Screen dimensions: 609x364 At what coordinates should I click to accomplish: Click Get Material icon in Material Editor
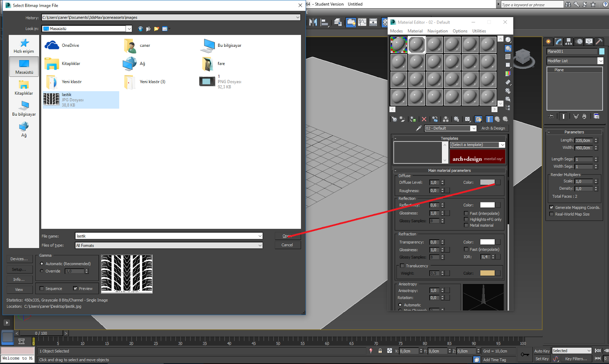(x=394, y=119)
